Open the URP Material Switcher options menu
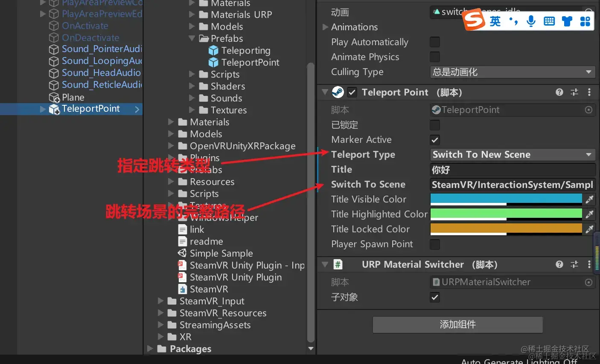This screenshot has width=600, height=364. (589, 264)
